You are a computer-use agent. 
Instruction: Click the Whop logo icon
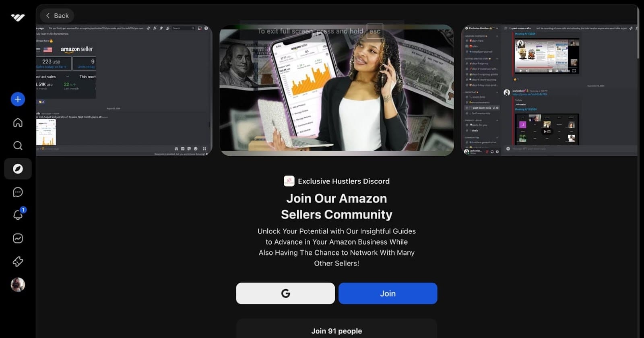click(x=18, y=17)
